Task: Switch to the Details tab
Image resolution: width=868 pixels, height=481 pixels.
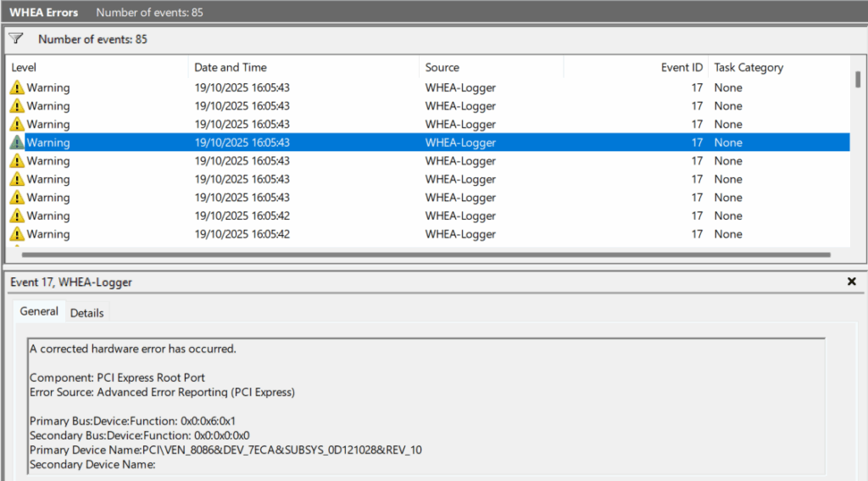Action: 86,313
